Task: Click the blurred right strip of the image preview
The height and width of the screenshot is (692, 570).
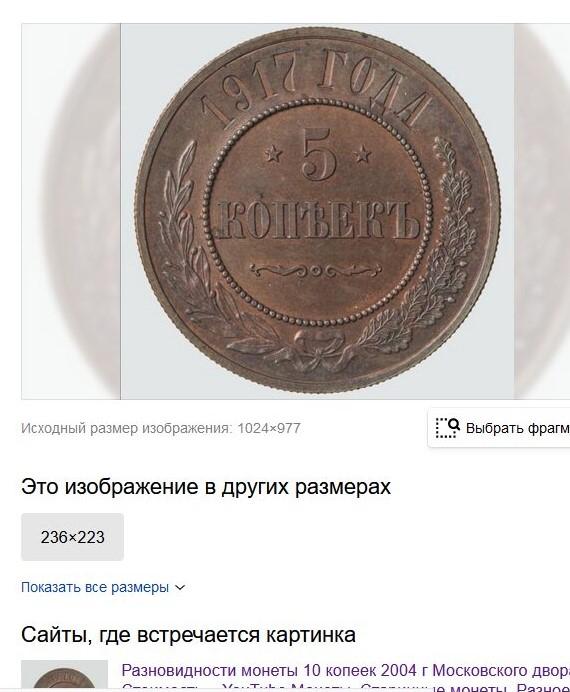Action: (542, 211)
